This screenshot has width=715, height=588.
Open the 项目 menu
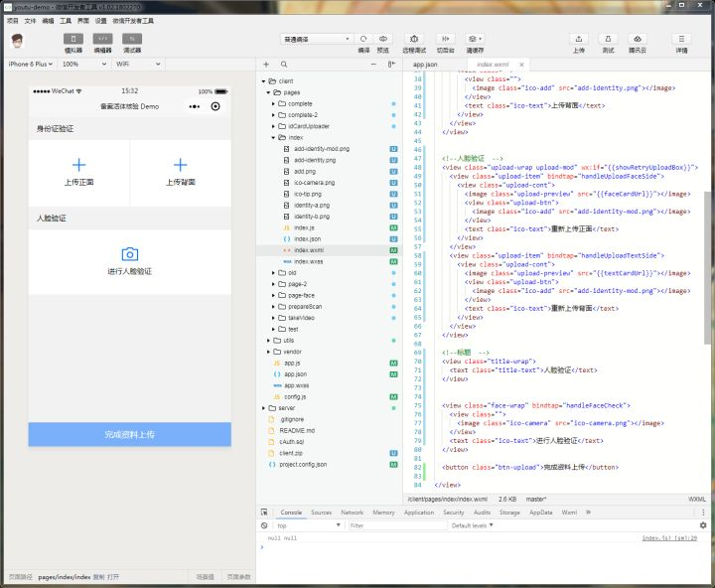(x=13, y=21)
